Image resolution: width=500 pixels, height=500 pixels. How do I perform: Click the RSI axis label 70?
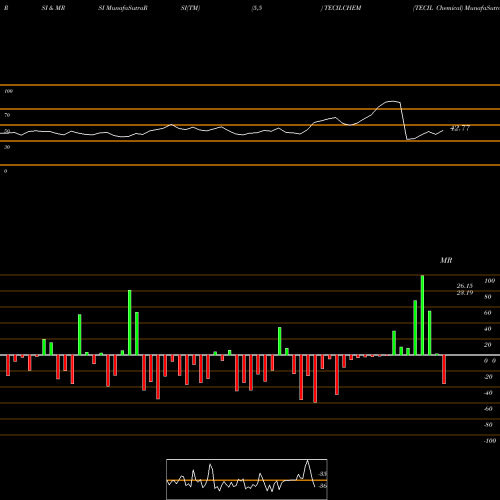pyautogui.click(x=7, y=115)
